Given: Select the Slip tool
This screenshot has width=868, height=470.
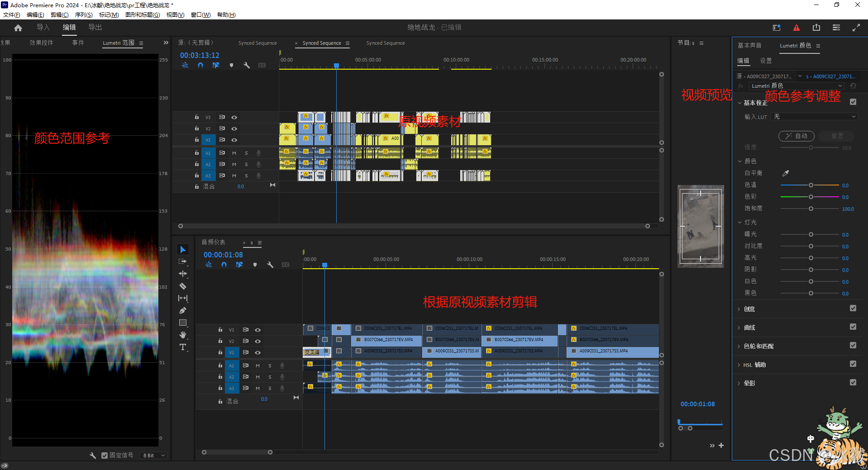Looking at the screenshot, I should (x=183, y=298).
